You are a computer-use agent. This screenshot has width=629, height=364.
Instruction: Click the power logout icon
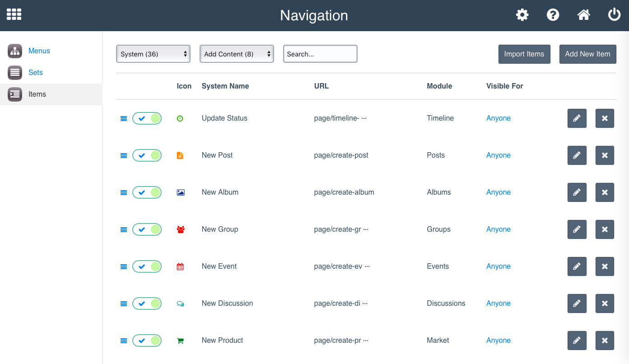click(x=614, y=14)
